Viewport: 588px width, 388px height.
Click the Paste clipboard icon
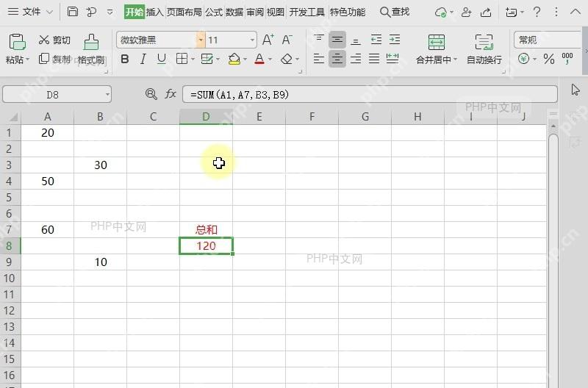point(17,42)
